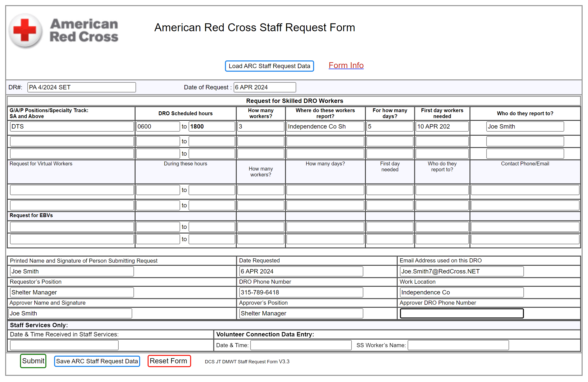This screenshot has height=382, width=588.
Task: Select the DR# field containing PA 4/2024 SET
Action: click(81, 87)
